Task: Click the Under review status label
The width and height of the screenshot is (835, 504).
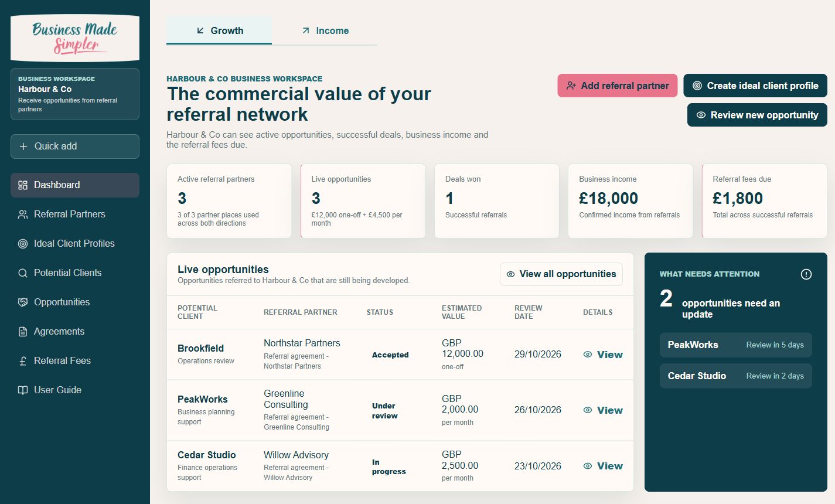Action: (385, 411)
